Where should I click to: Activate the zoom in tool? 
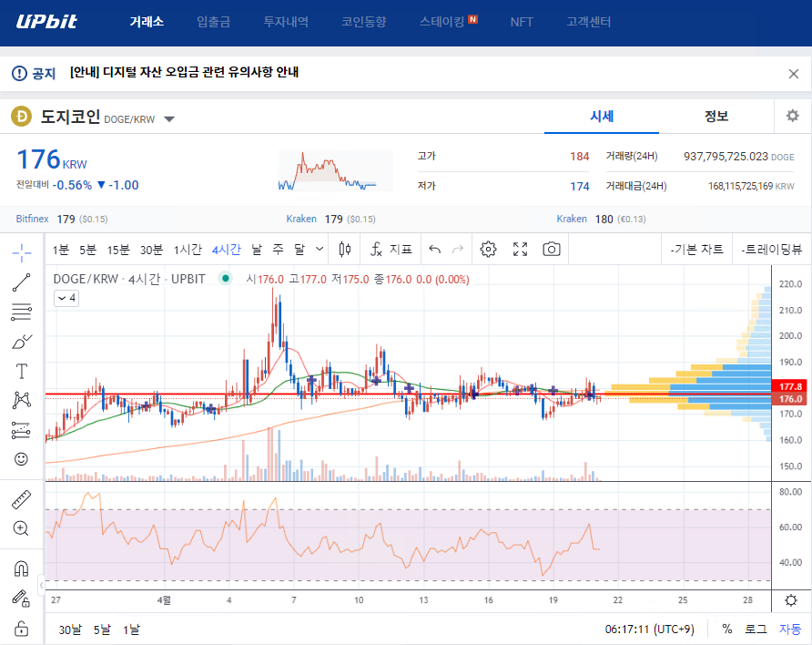pos(21,528)
